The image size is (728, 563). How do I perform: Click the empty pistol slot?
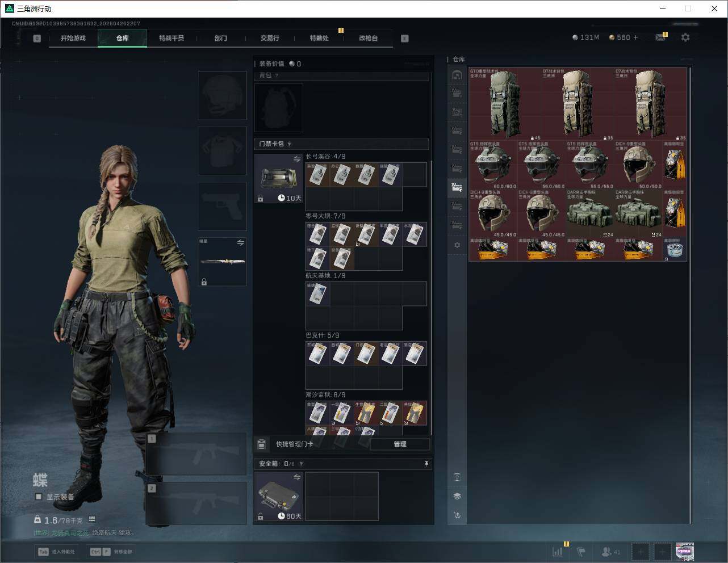[x=222, y=206]
